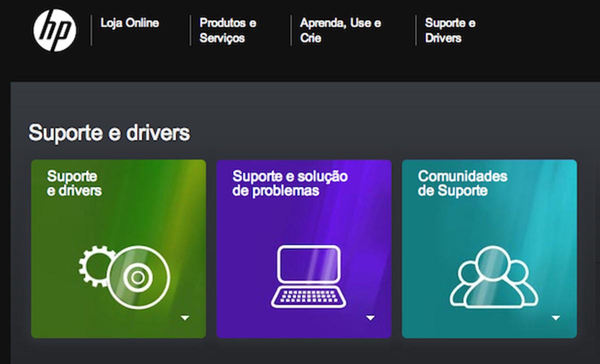Click the laptop keyboard graphic

click(308, 298)
